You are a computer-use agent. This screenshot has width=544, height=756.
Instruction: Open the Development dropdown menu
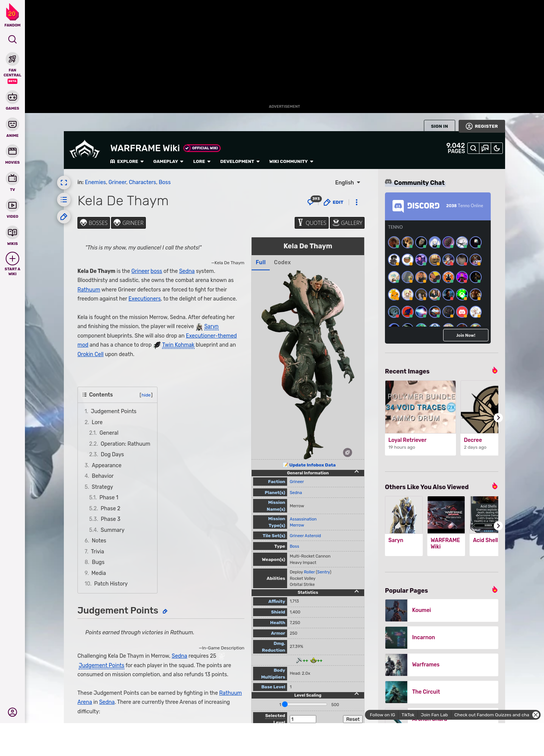[240, 161]
